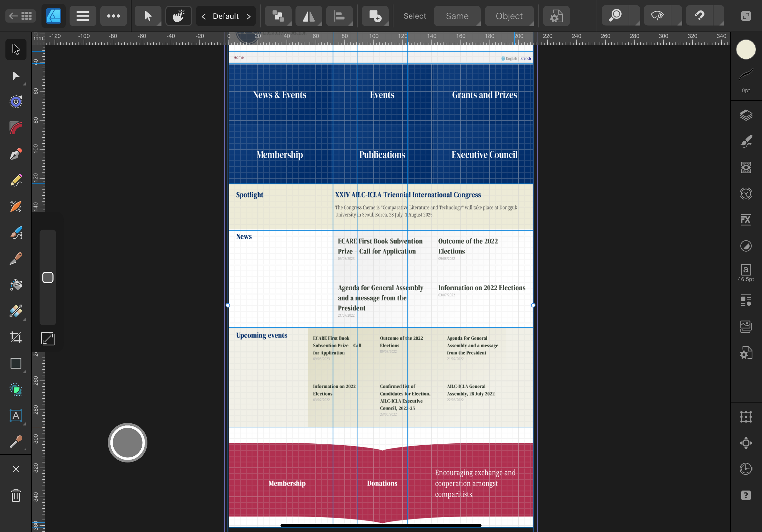Screen dimensions: 762x532
Task: Tap the Object selection button
Action: pyautogui.click(x=509, y=16)
